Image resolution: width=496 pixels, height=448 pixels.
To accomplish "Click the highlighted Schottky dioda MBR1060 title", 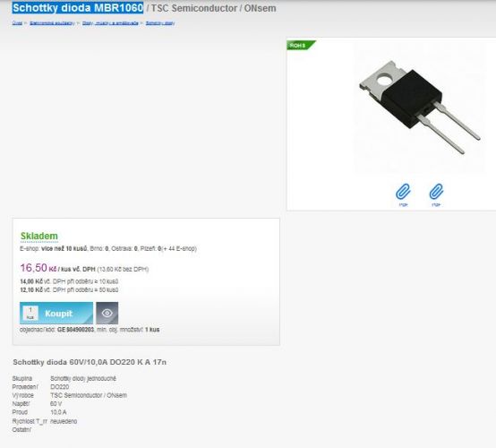I will [x=78, y=7].
